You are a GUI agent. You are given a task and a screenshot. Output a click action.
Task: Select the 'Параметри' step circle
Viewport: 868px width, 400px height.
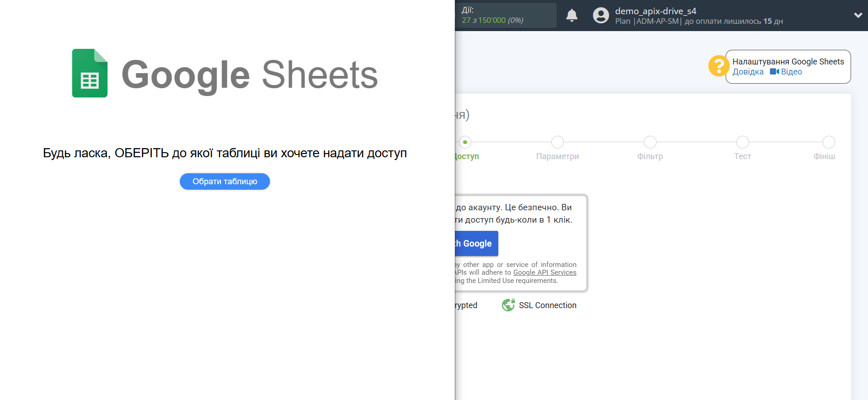click(x=557, y=142)
